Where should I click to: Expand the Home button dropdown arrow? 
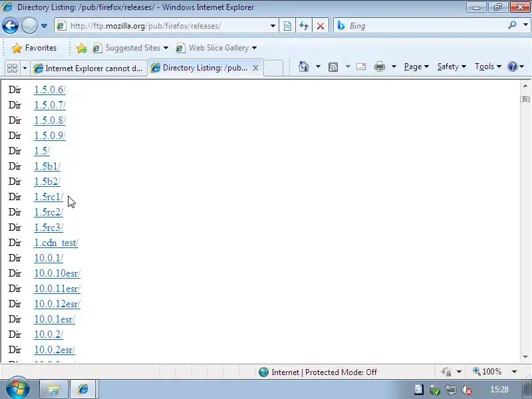(318, 66)
